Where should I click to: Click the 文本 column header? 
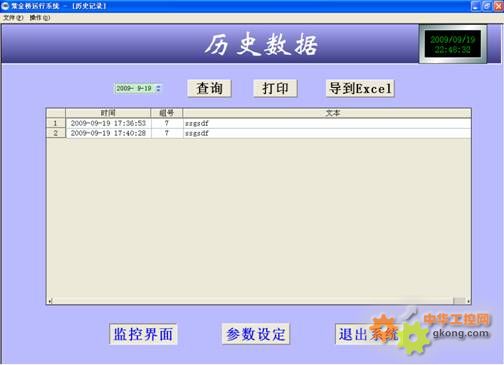(327, 113)
